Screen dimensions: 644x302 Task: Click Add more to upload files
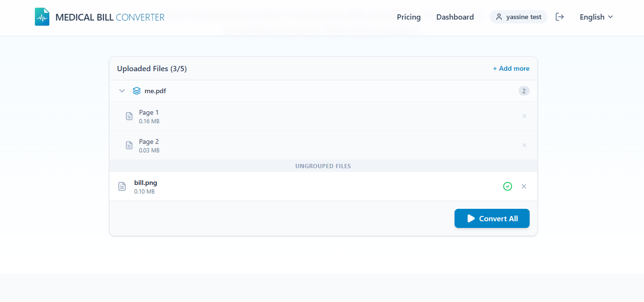click(511, 68)
